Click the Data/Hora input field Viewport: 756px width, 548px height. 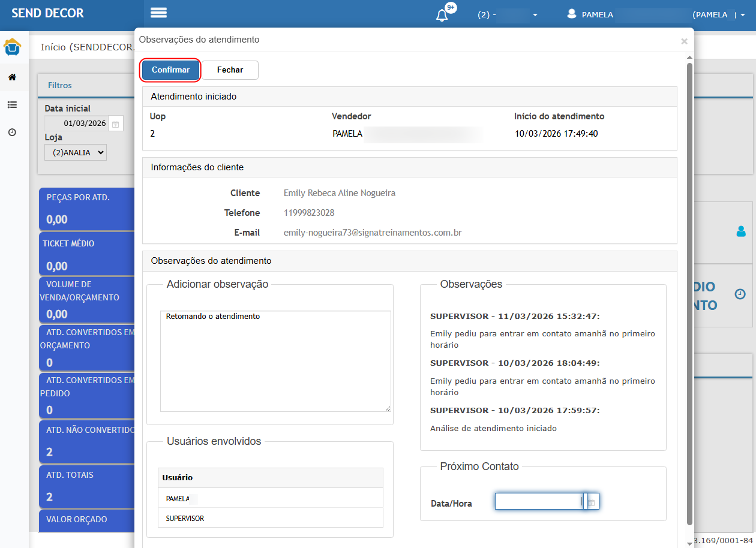pos(538,502)
